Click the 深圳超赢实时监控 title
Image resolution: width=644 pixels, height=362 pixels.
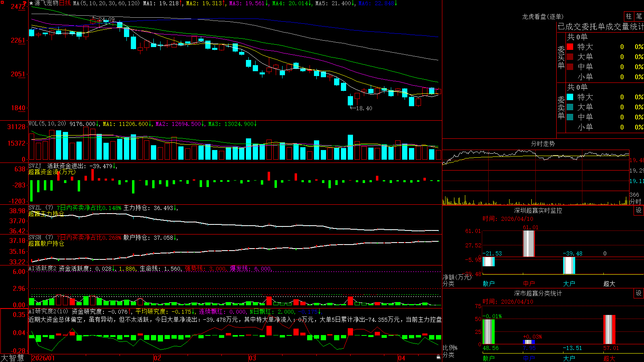(x=538, y=210)
